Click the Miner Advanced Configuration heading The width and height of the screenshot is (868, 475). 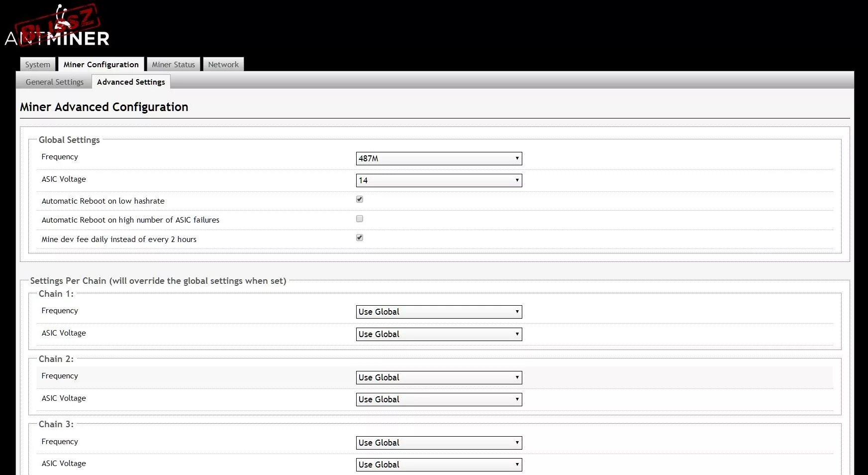(x=104, y=107)
